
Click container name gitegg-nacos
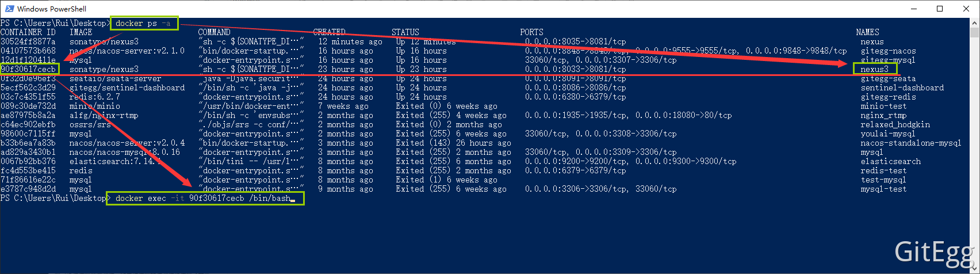click(x=889, y=51)
